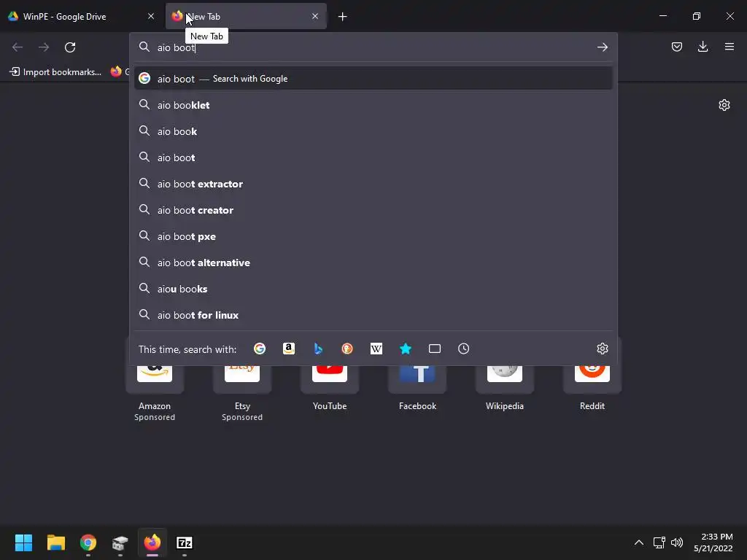This screenshot has height=560, width=747.
Task: Open Windows Start menu
Action: point(23,542)
